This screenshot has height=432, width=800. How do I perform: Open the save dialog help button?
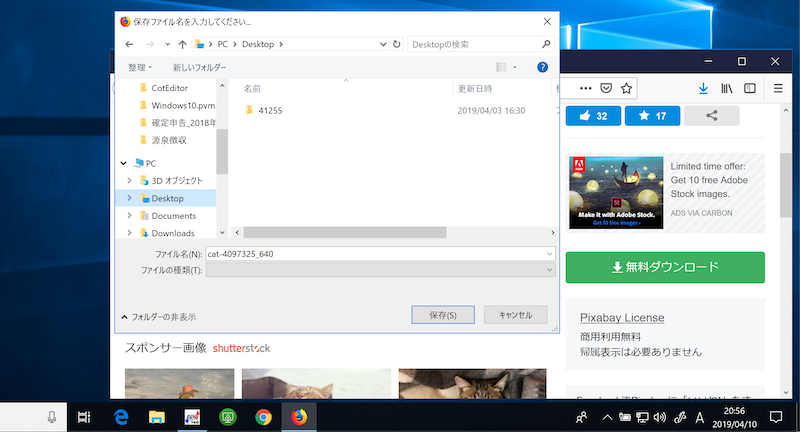(542, 67)
